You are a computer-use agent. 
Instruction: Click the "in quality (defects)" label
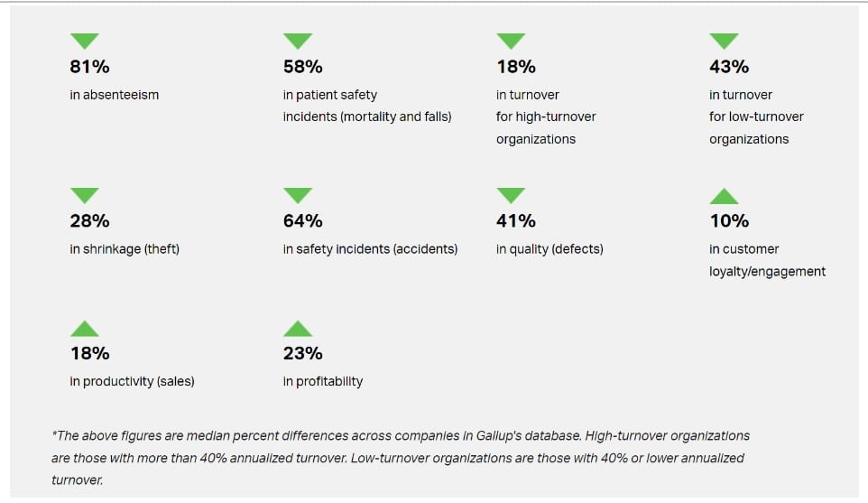pos(549,249)
